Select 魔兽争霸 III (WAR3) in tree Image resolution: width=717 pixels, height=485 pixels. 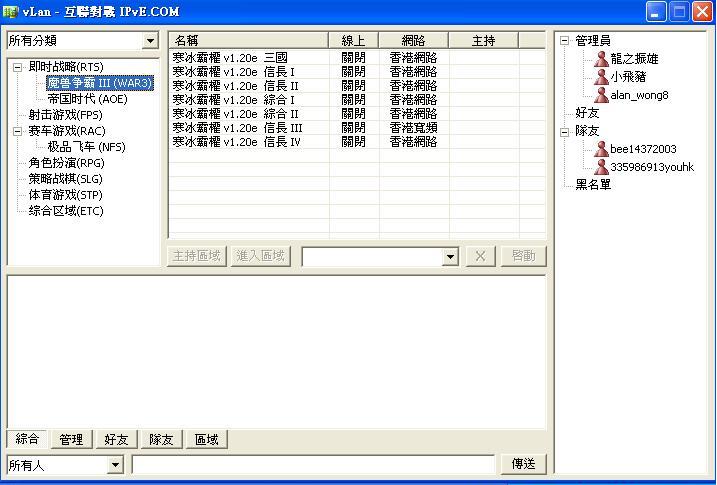100,83
